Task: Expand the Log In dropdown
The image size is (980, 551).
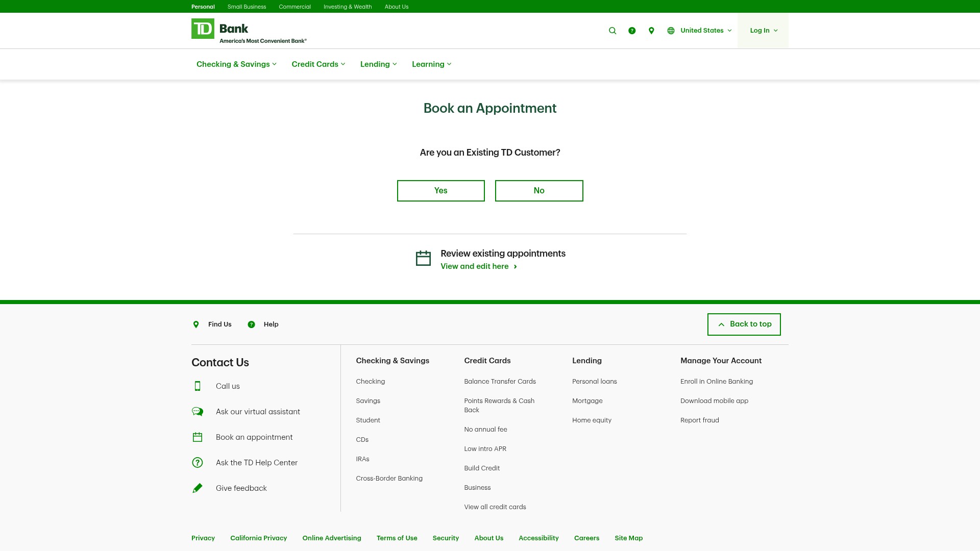Action: 763,31
